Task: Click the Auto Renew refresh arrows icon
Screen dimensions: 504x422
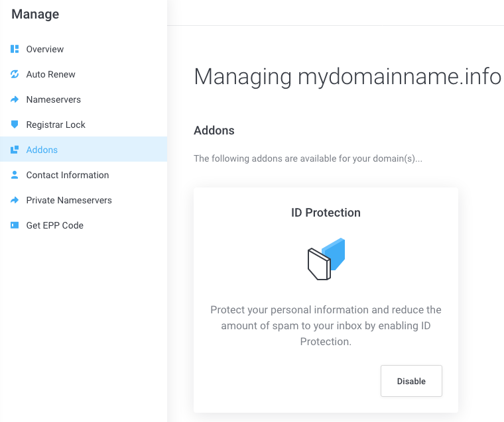Action: click(15, 74)
